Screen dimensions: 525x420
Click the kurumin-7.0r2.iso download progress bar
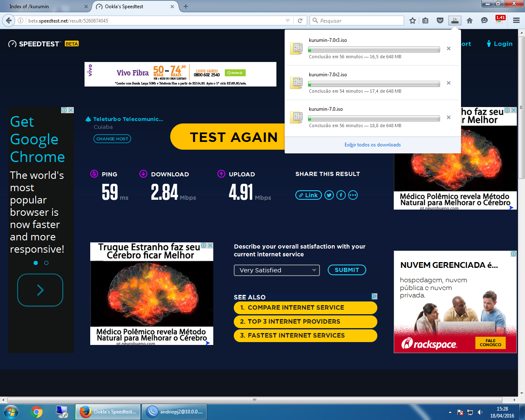[x=374, y=84]
